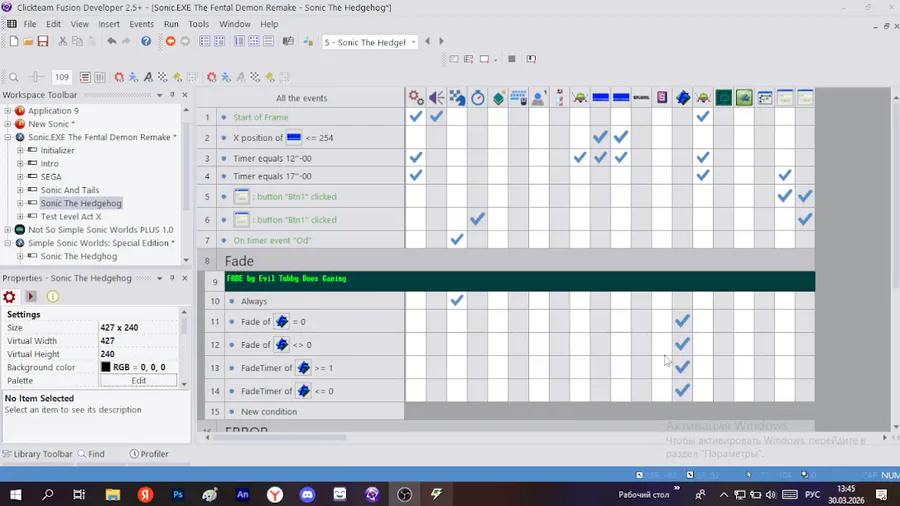Click the Stop square icon in run toolbar
900x506 pixels.
click(x=512, y=59)
